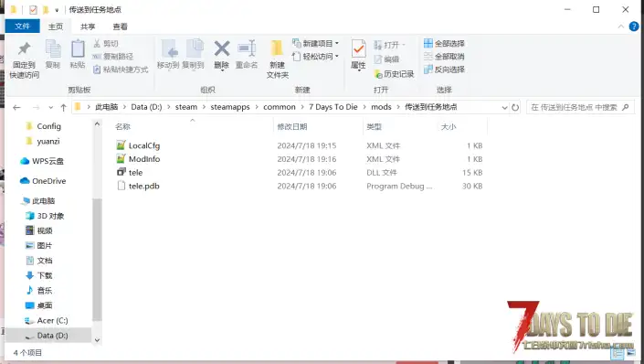Open Config folder in navigation pane
Screen dimensions: 644x364
coord(44,126)
